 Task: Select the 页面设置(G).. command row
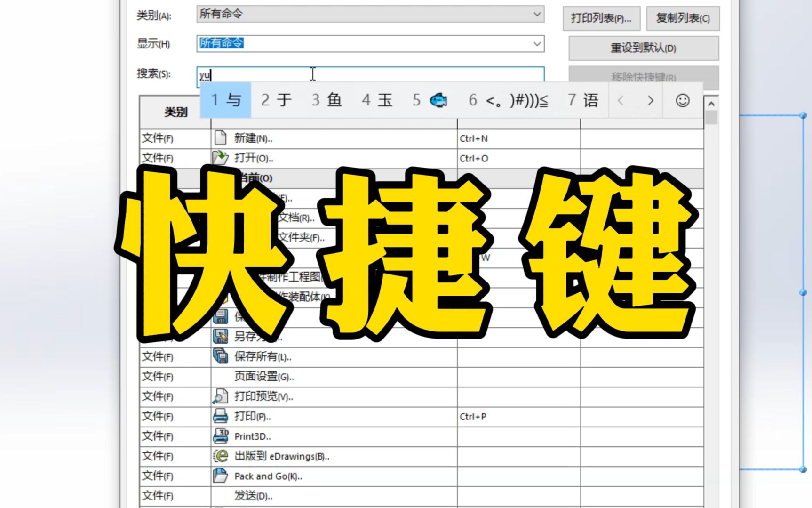click(422, 377)
